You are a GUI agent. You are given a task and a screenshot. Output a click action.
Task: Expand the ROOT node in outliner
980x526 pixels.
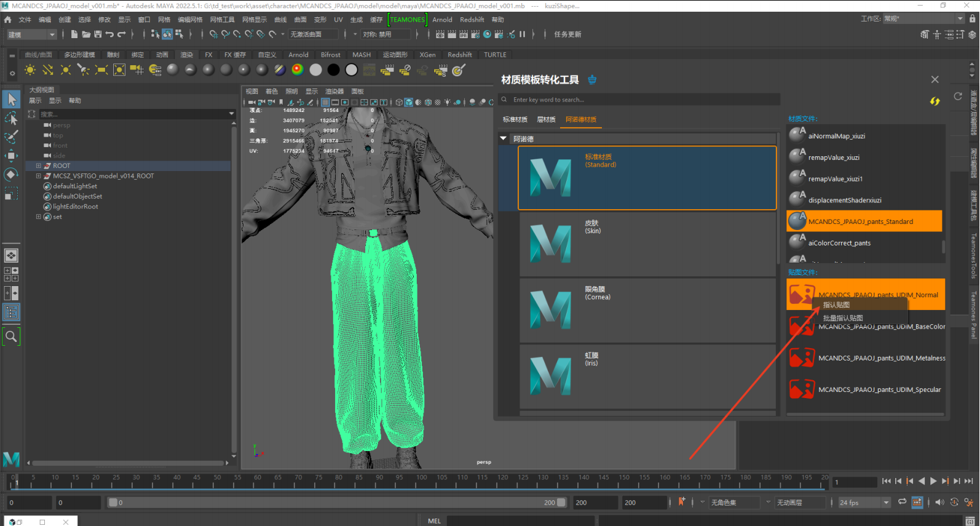[x=38, y=165]
